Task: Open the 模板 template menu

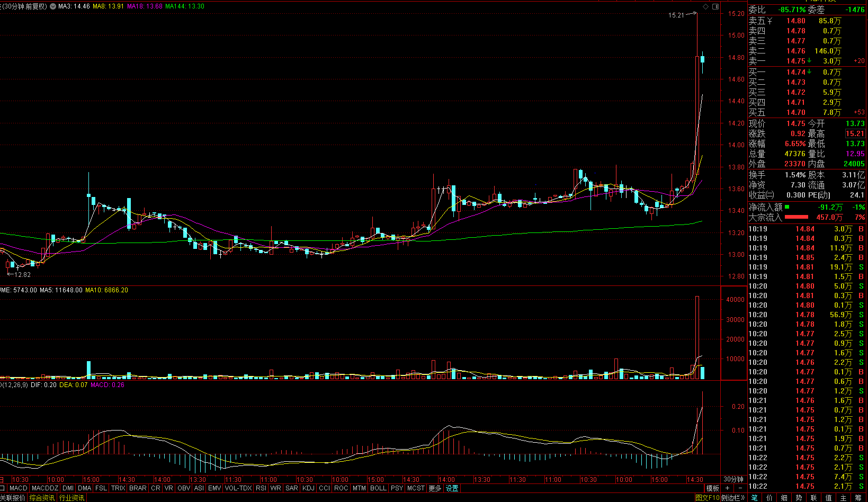Action: click(712, 488)
